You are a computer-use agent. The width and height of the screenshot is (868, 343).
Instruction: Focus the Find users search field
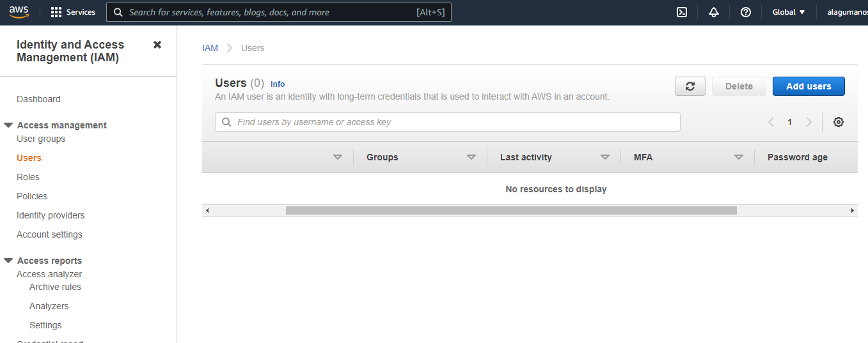(448, 122)
